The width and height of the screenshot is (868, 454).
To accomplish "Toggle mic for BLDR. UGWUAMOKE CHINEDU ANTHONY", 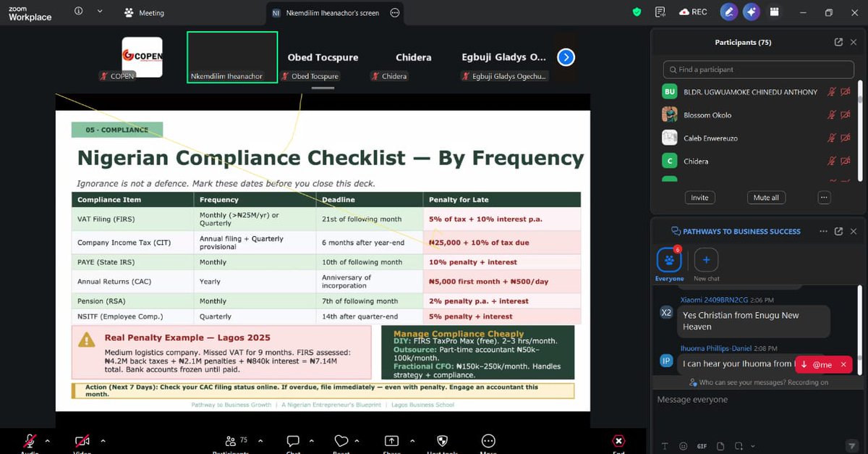I will coord(832,92).
